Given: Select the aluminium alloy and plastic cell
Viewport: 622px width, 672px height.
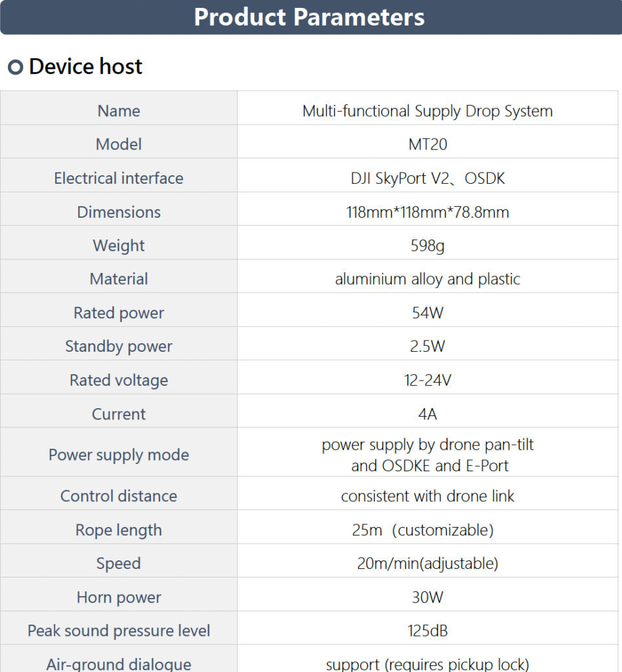Looking at the screenshot, I should (x=427, y=279).
